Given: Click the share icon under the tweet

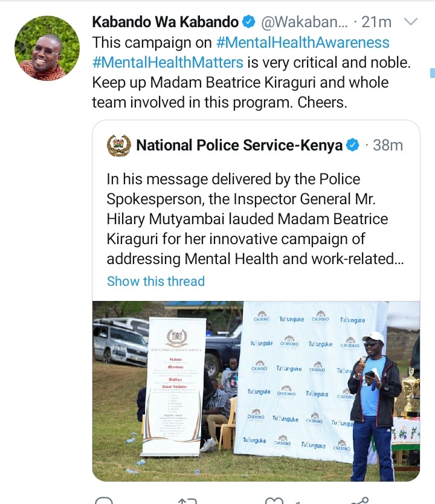Looking at the screenshot, I should pyautogui.click(x=360, y=500).
